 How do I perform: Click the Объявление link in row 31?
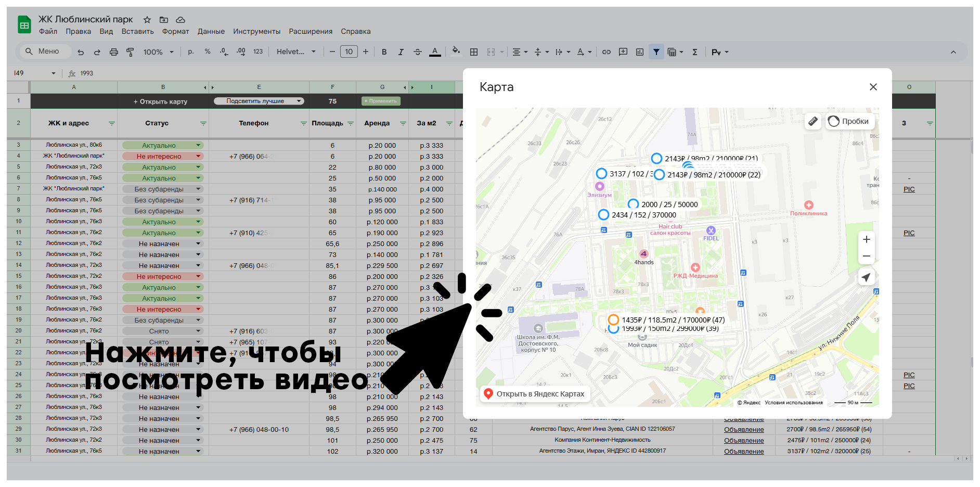[744, 452]
